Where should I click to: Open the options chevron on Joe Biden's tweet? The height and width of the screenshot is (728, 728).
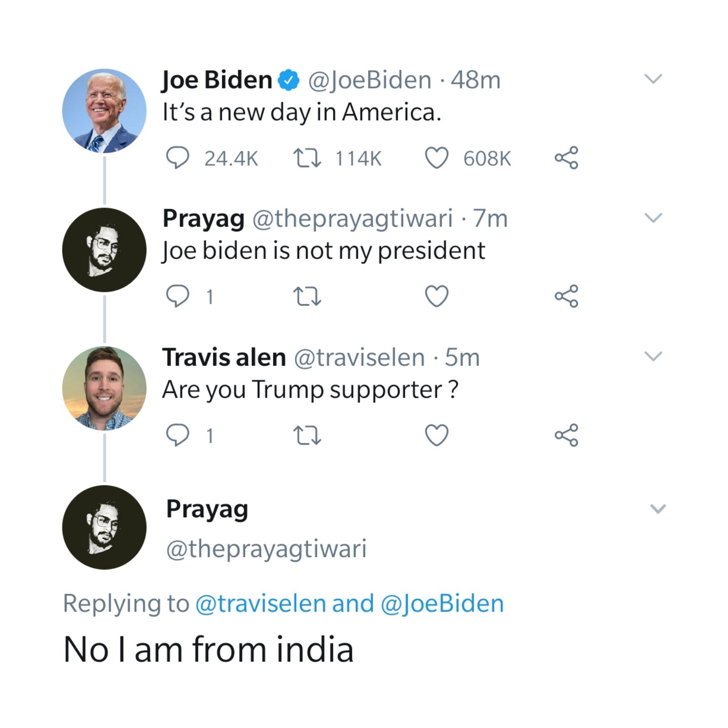653,79
